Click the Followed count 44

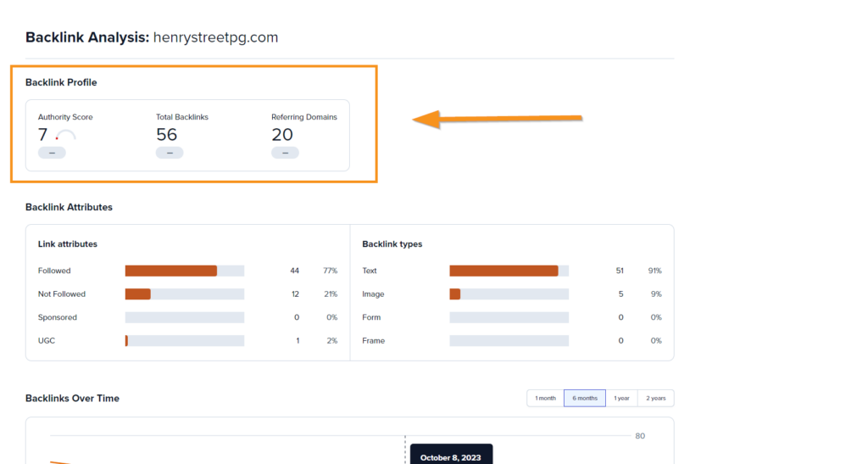294,271
